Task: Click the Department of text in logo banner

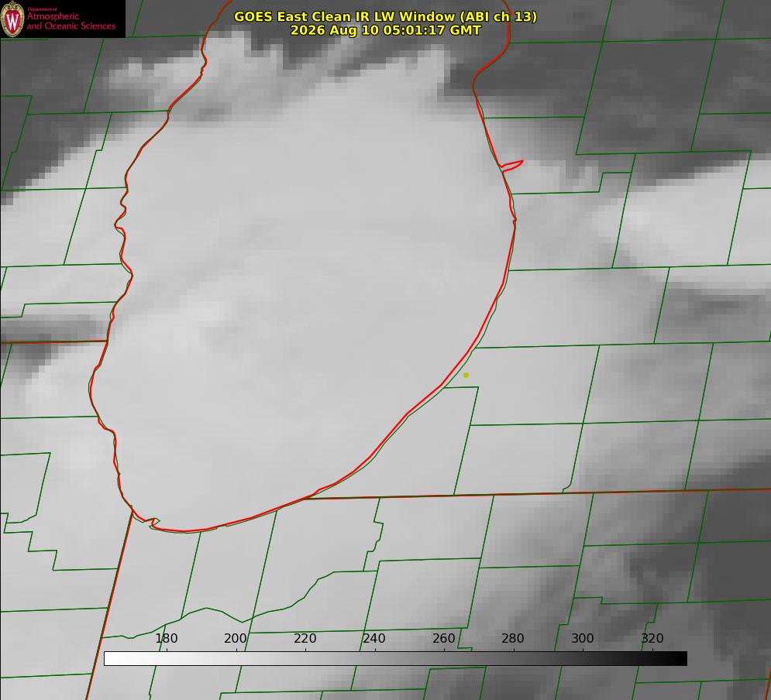Action: click(42, 9)
